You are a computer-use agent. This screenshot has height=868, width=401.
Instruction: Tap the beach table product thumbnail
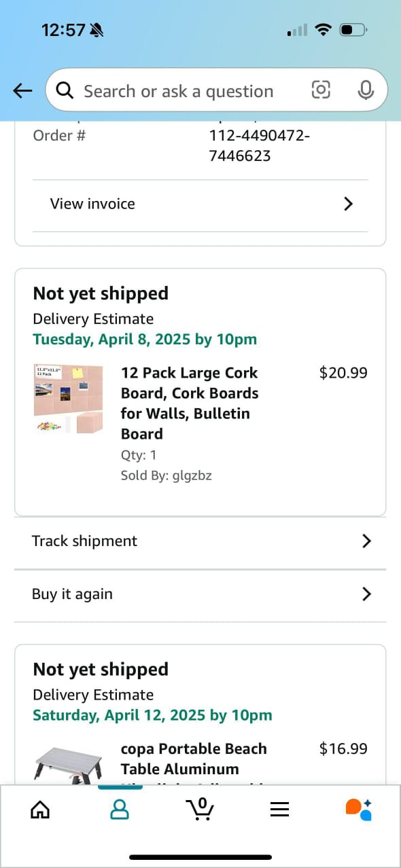point(69,764)
